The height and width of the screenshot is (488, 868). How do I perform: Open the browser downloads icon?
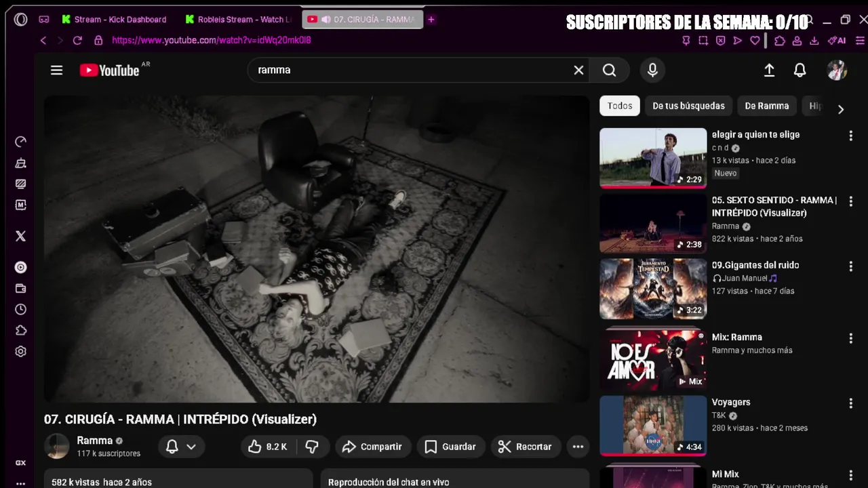click(814, 41)
